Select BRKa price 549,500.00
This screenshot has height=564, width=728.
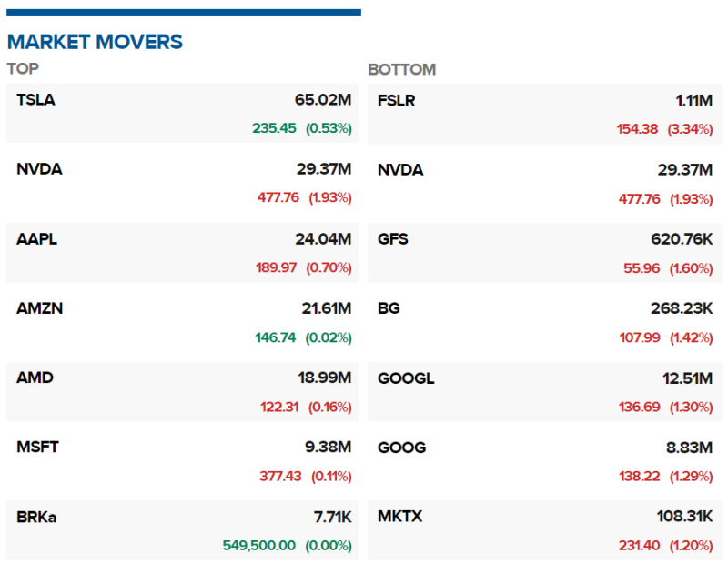259,546
